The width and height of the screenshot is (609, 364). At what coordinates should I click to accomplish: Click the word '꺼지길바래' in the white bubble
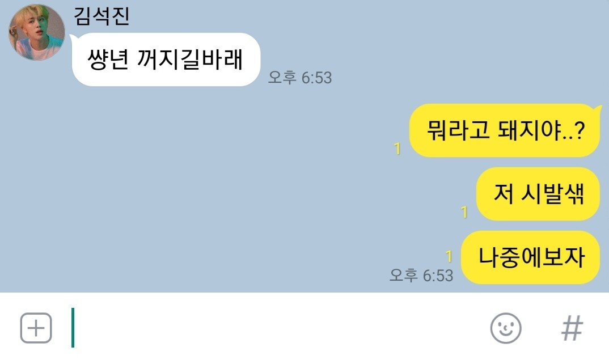[190, 60]
